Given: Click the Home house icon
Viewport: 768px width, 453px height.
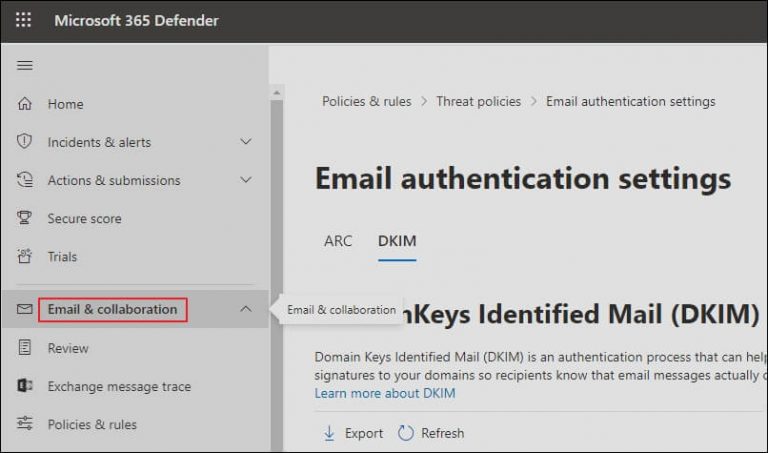Looking at the screenshot, I should point(24,104).
